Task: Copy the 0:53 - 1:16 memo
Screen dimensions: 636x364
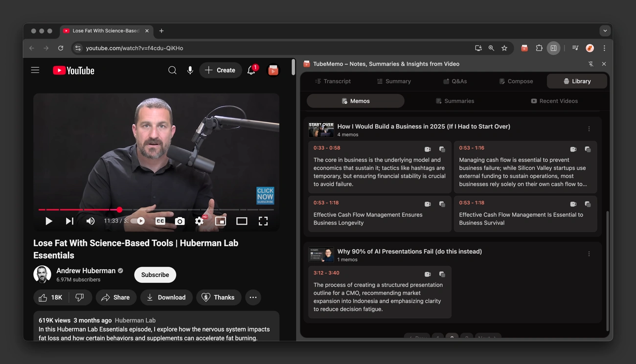Action: 588,149
